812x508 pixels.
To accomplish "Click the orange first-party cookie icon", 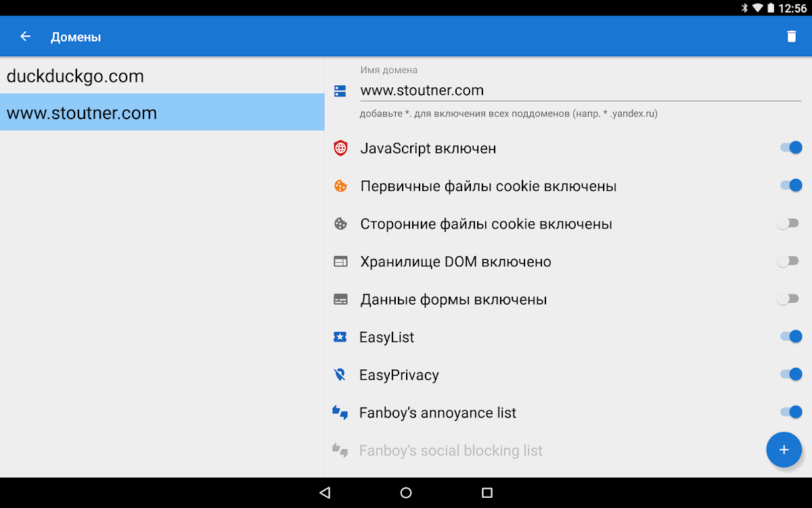I will [340, 186].
